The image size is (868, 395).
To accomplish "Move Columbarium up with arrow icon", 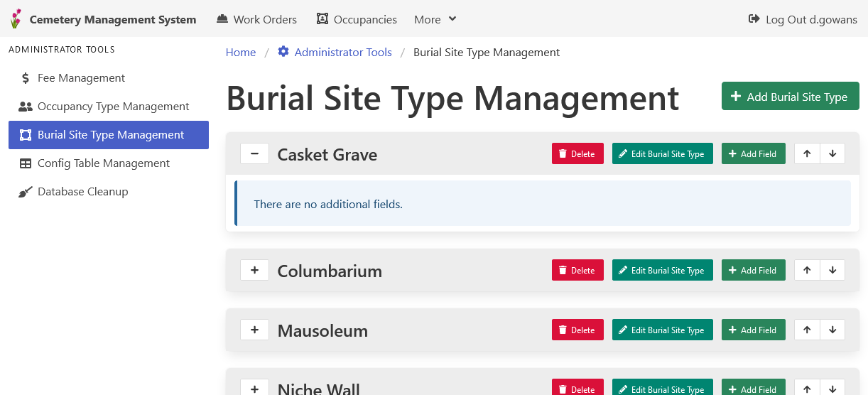I will pyautogui.click(x=807, y=270).
